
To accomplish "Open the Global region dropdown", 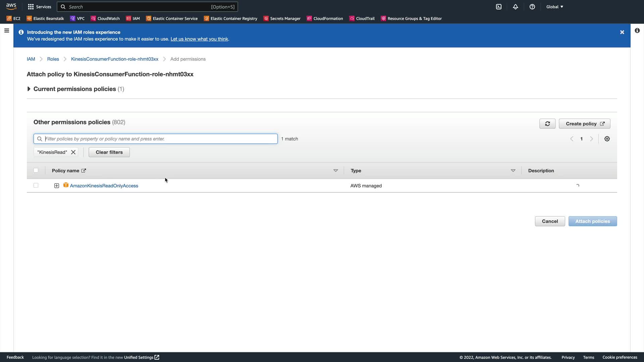I will point(554,7).
